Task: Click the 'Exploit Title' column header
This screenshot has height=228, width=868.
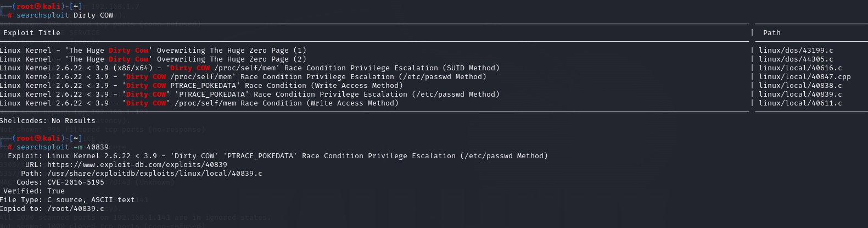Action: click(x=32, y=33)
